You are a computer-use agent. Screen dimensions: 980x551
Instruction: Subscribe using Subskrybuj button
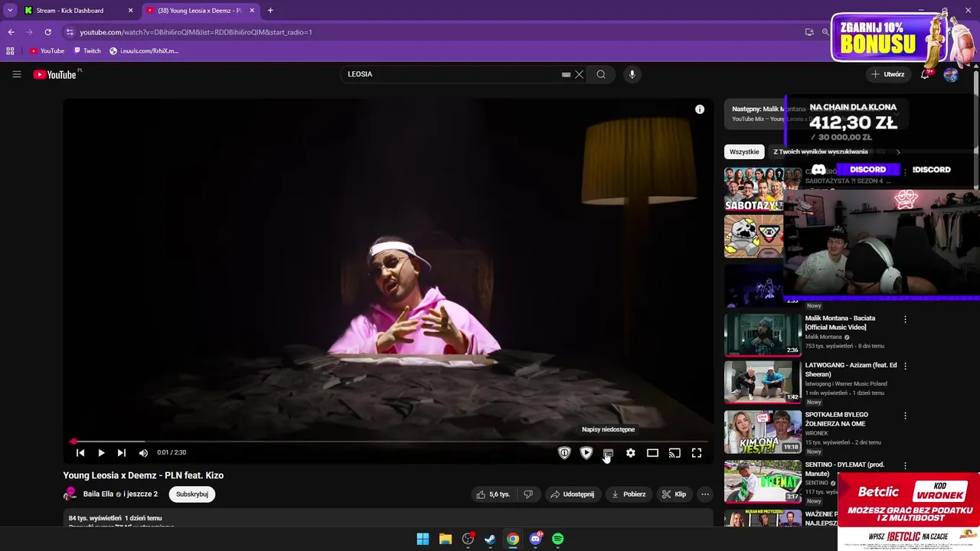point(192,494)
